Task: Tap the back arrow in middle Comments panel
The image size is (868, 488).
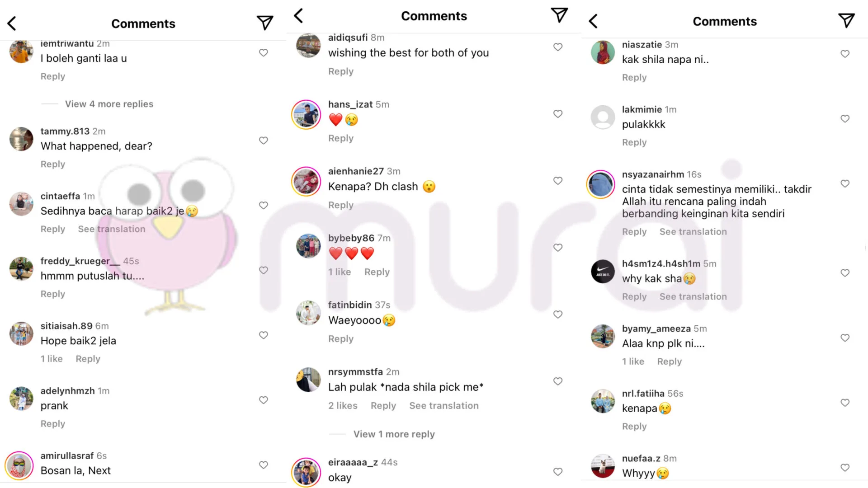Action: [x=298, y=15]
